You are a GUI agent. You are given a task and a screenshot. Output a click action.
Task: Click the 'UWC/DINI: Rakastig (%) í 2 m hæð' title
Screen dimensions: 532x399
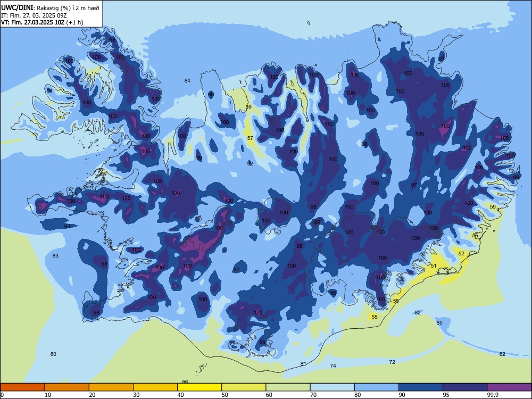(50, 8)
